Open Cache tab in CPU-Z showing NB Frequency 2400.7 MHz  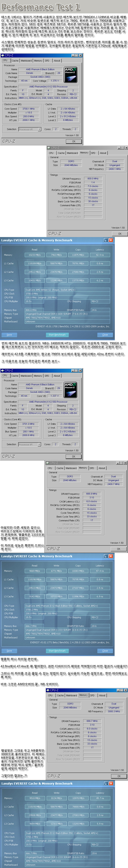pos(60,468)
